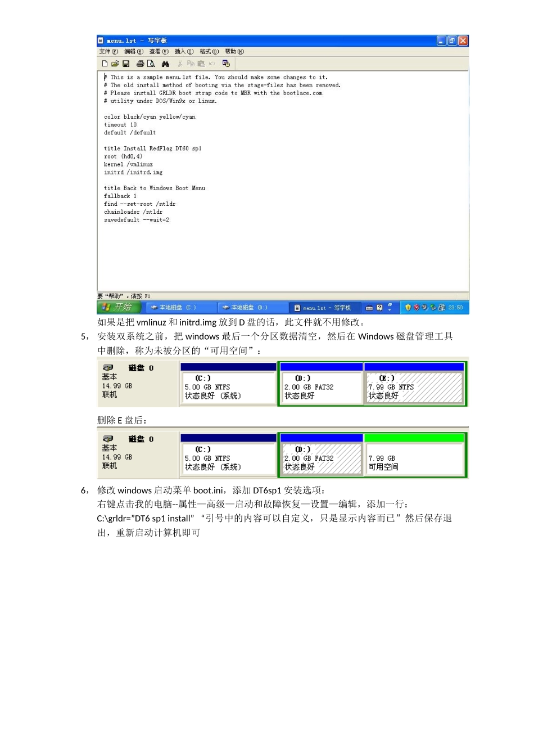Click the Open file folder icon
Image resolution: width=534 pixels, height=756 pixels.
click(115, 64)
